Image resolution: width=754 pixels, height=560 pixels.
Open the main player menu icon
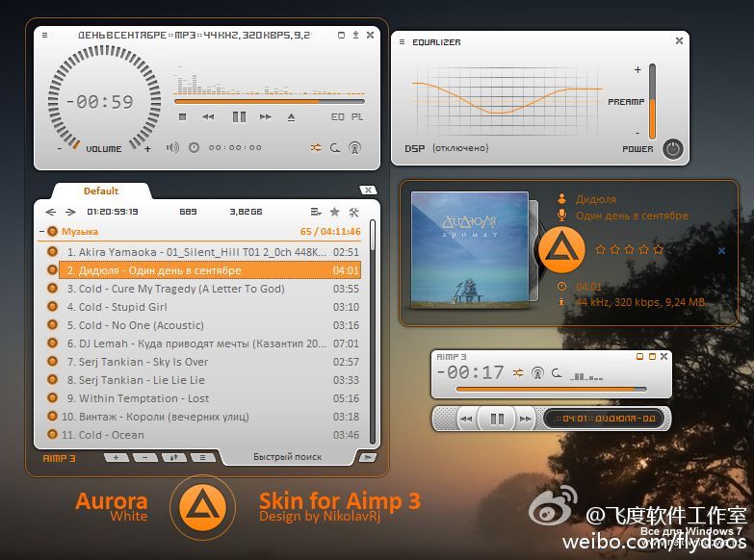44,35
